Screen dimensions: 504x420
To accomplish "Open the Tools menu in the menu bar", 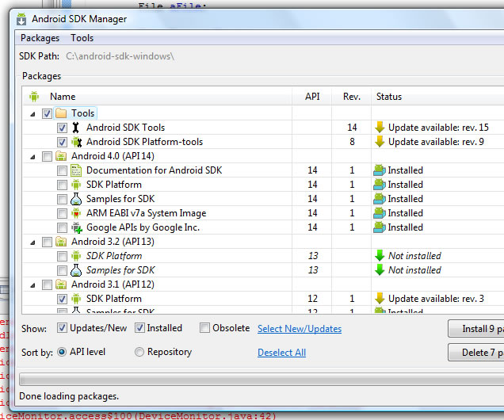I will (x=82, y=38).
